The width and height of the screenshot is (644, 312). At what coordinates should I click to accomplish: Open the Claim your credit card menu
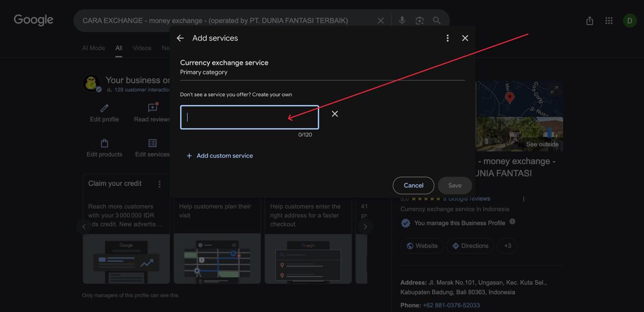(159, 184)
